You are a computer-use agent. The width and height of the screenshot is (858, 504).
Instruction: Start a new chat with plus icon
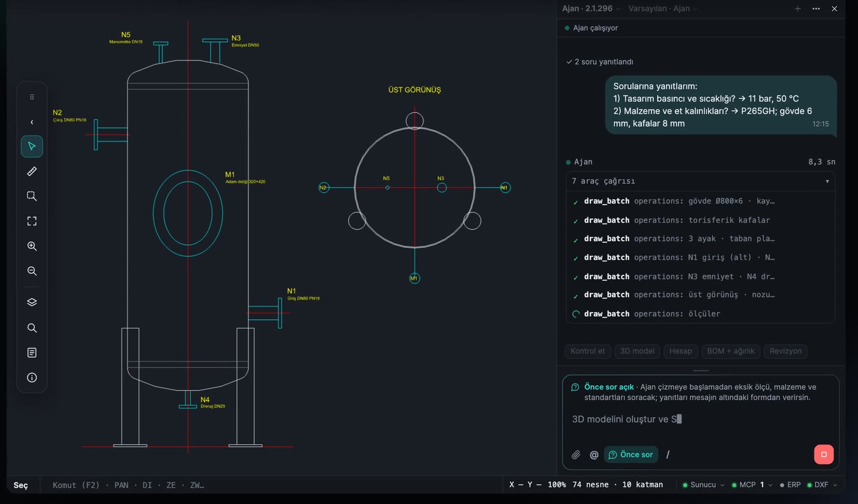[x=797, y=9]
